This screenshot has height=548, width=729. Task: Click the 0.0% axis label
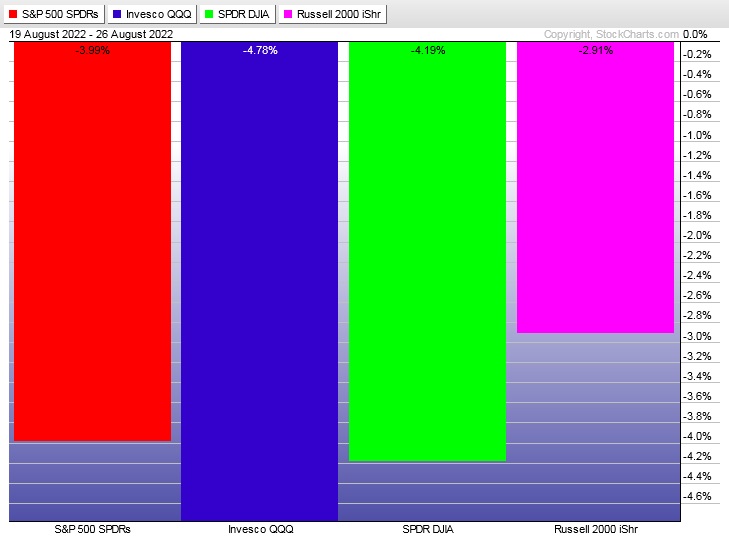[x=695, y=34]
